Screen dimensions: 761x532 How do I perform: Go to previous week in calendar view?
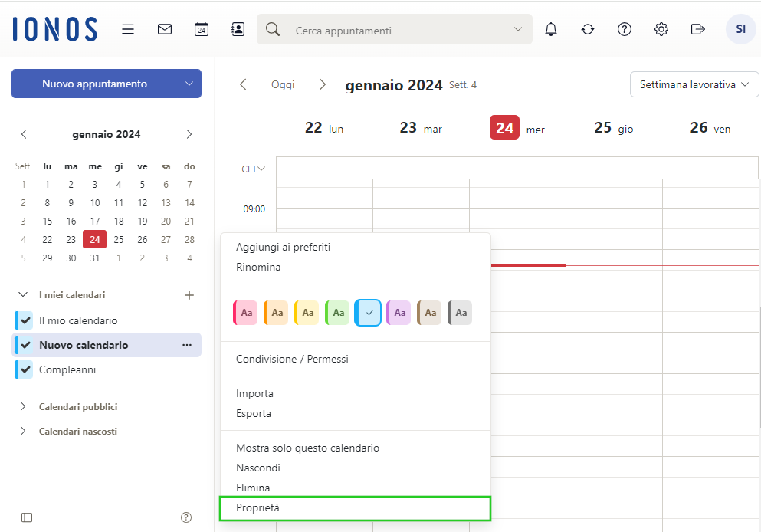pyautogui.click(x=243, y=84)
